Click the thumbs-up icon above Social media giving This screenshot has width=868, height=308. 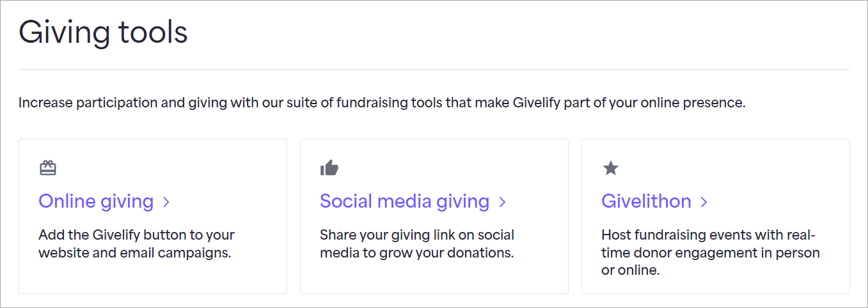(x=329, y=168)
